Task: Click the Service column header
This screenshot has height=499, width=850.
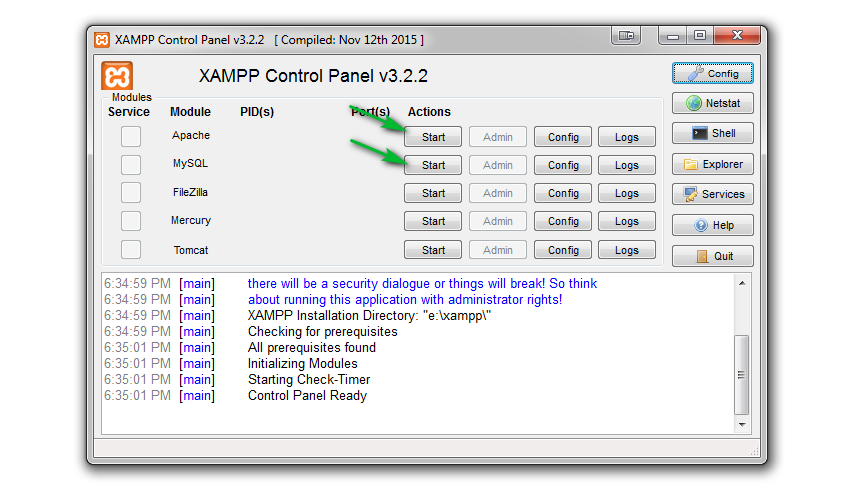Action: tap(128, 112)
